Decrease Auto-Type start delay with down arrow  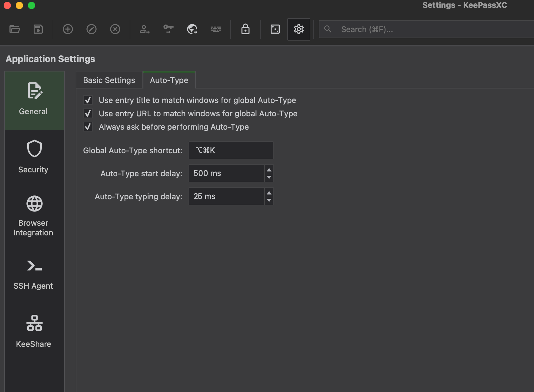tap(269, 177)
